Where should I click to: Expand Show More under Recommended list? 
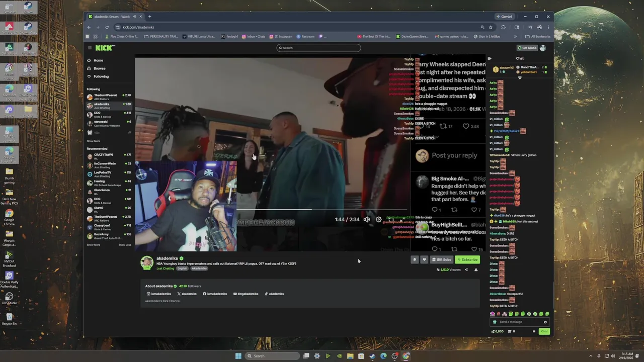(x=93, y=245)
